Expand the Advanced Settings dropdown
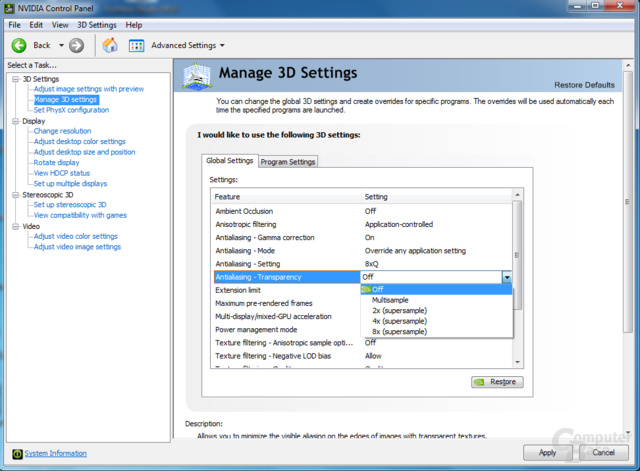Image resolution: width=640 pixels, height=471 pixels. (222, 45)
